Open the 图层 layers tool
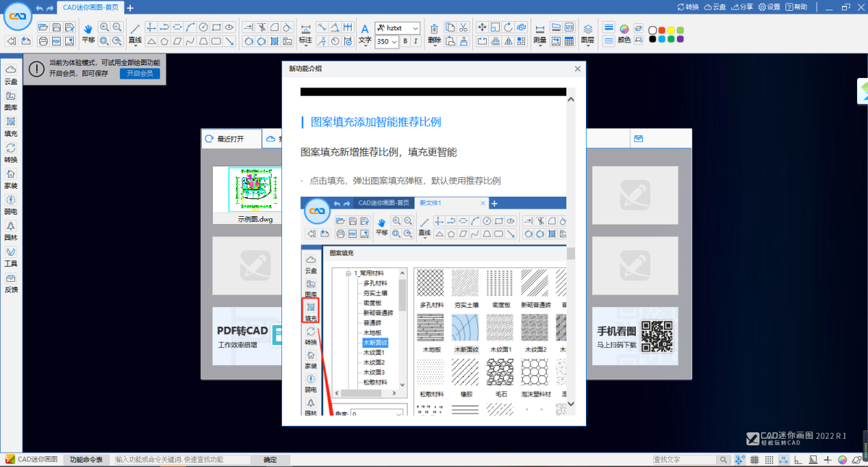The width and height of the screenshot is (868, 467). pos(587,33)
